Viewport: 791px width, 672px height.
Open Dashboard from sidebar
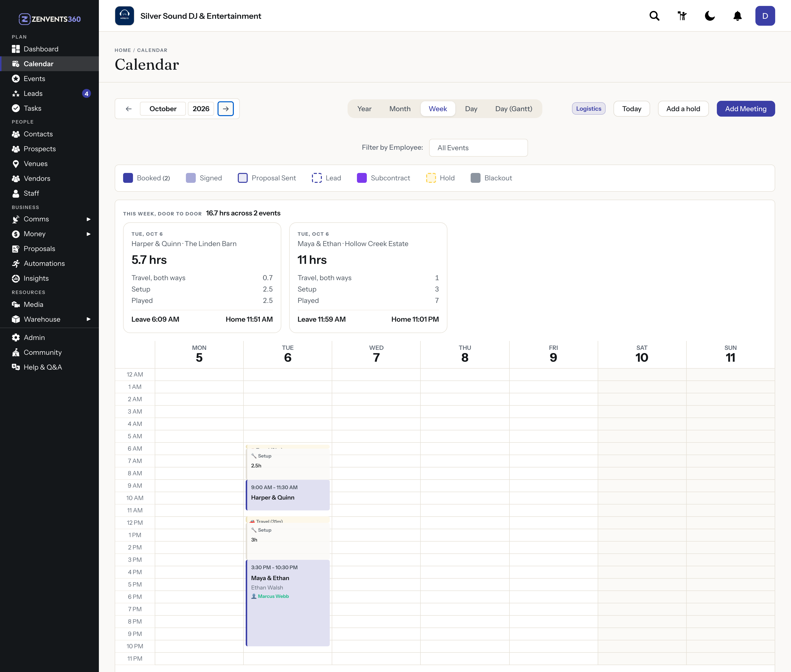(x=49, y=49)
